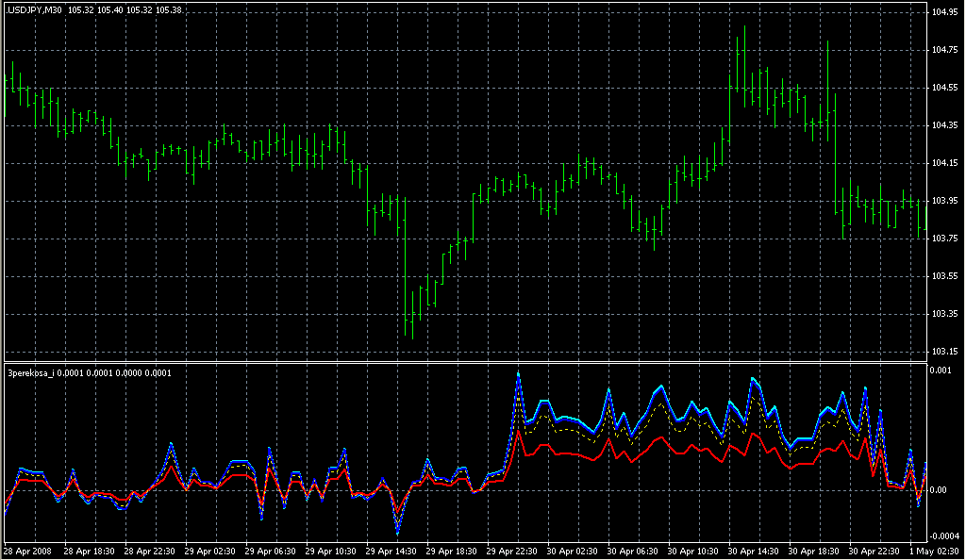This screenshot has width=966, height=560.
Task: Click the 104.55 price level label
Action: [x=944, y=88]
